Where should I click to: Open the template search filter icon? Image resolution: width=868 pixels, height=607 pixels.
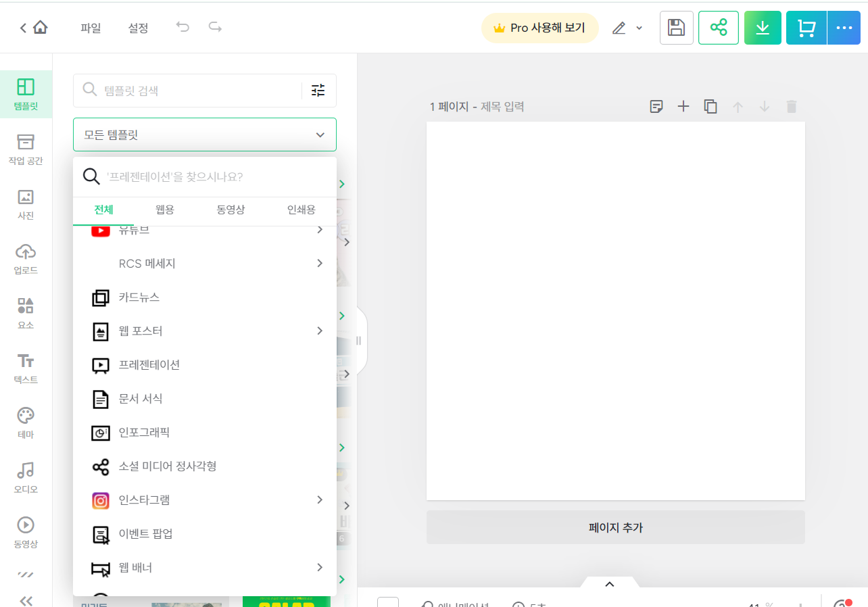pos(318,90)
